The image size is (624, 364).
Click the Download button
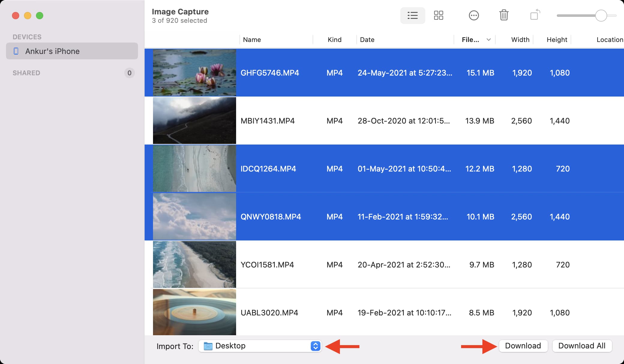[x=523, y=346]
